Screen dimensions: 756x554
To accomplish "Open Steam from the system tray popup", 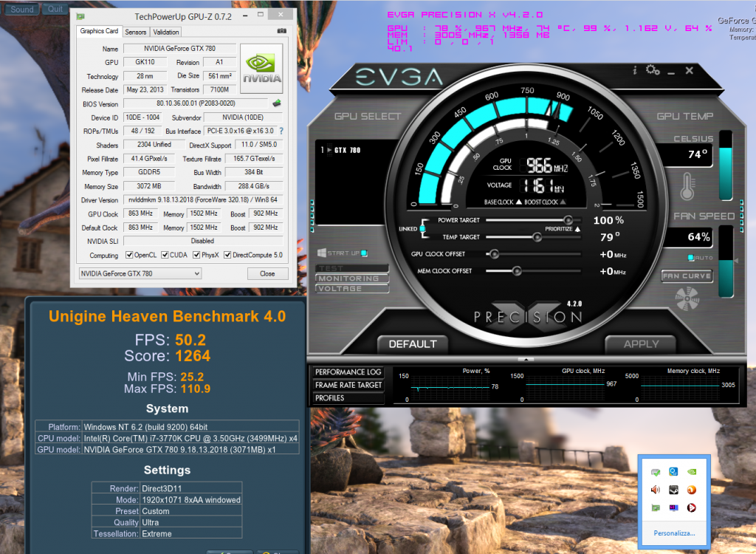I will point(673,489).
